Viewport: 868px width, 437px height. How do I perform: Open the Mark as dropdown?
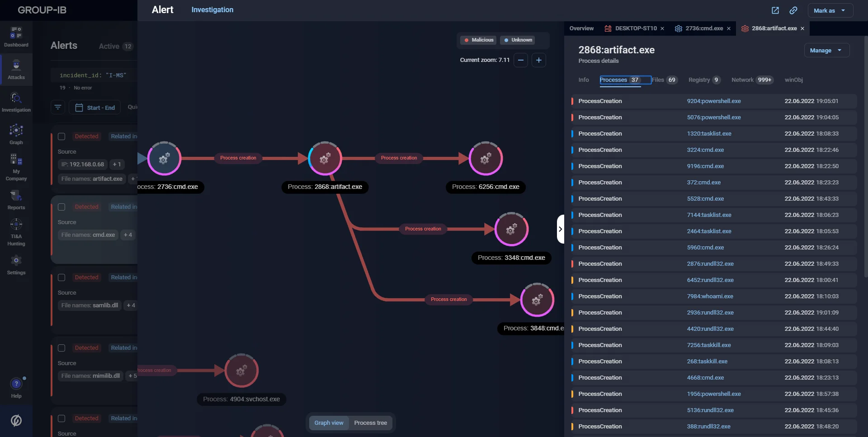(x=829, y=10)
